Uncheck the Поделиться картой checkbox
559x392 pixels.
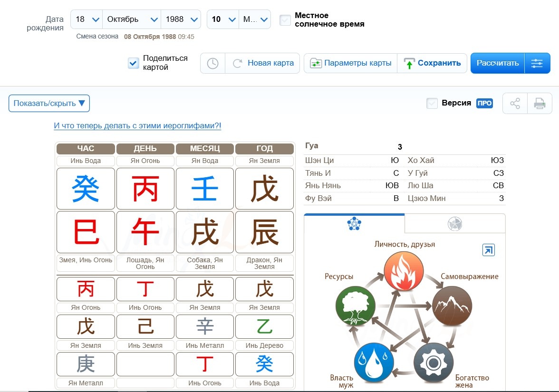pyautogui.click(x=133, y=64)
